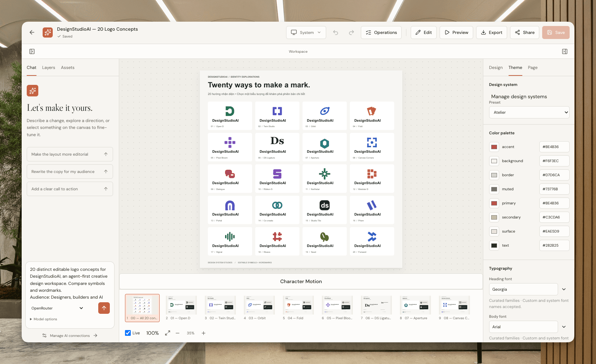Open Manage AI connections link
The width and height of the screenshot is (596, 364).
pos(70,335)
